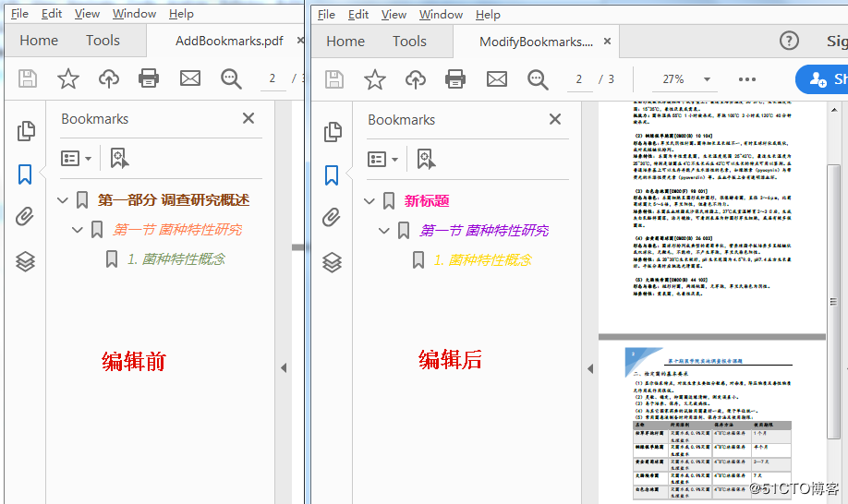848x504 pixels.
Task: Switch to AddBookmarks.pdf tab
Action: [x=229, y=41]
